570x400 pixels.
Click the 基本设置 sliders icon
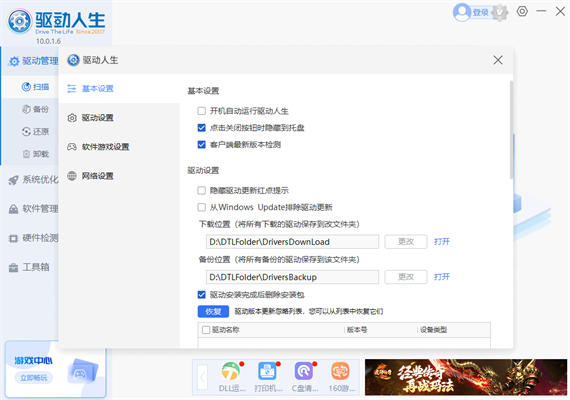pyautogui.click(x=72, y=88)
